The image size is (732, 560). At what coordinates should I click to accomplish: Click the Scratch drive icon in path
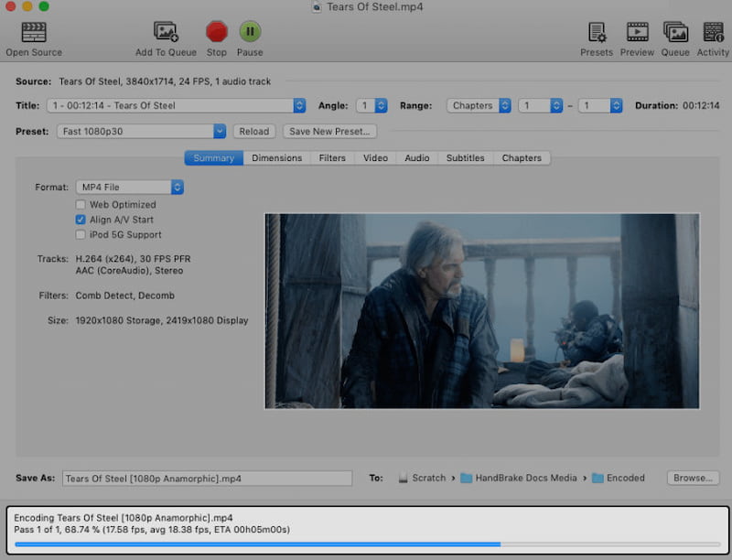[403, 479]
